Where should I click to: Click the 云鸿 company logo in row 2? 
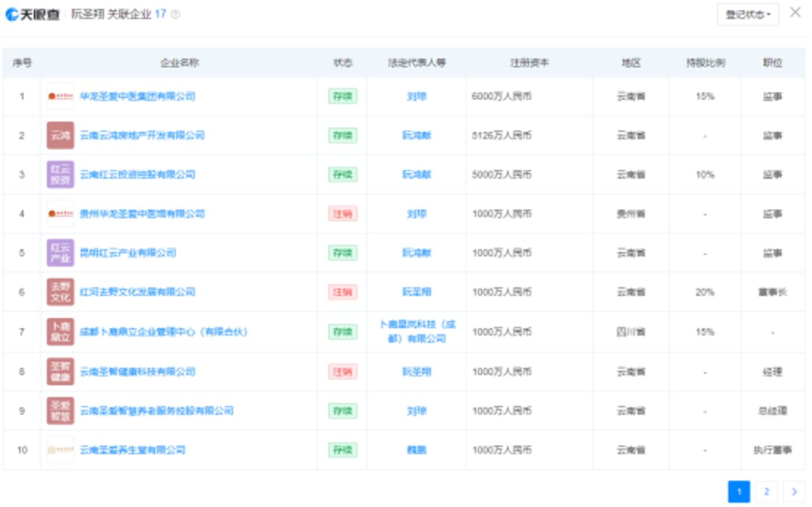[x=60, y=135]
